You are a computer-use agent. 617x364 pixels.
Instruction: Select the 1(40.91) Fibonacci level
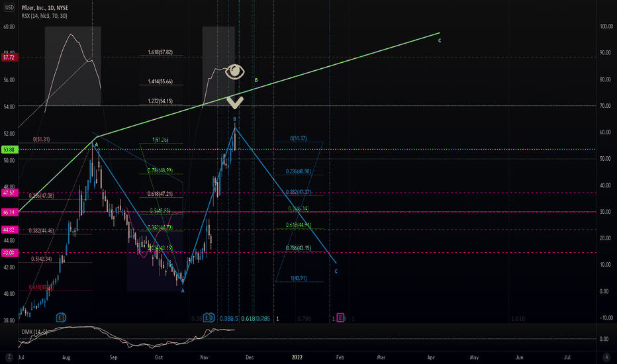(x=299, y=278)
